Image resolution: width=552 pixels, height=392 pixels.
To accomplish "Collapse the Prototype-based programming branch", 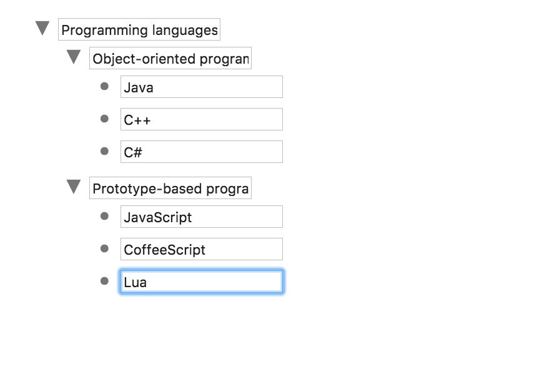I will [73, 187].
